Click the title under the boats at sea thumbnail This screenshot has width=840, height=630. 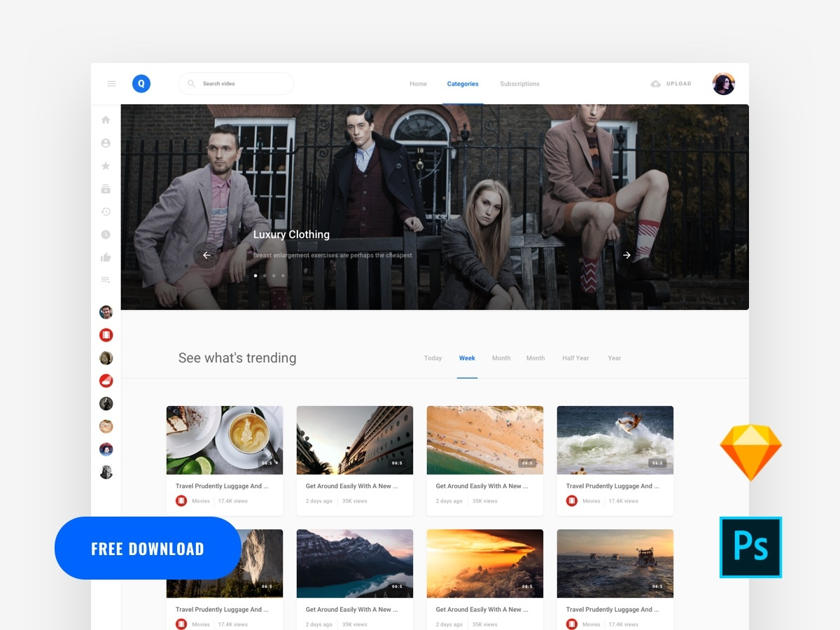(x=612, y=609)
